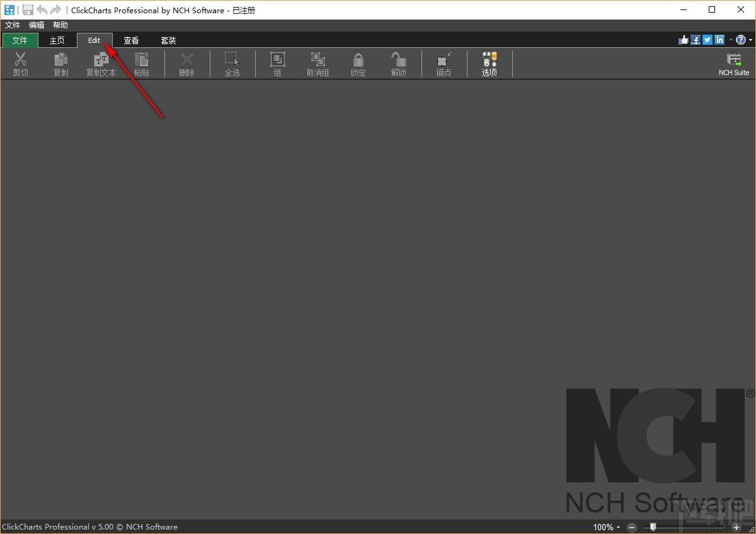Switch to the 主页 ribbon tab

pos(57,40)
